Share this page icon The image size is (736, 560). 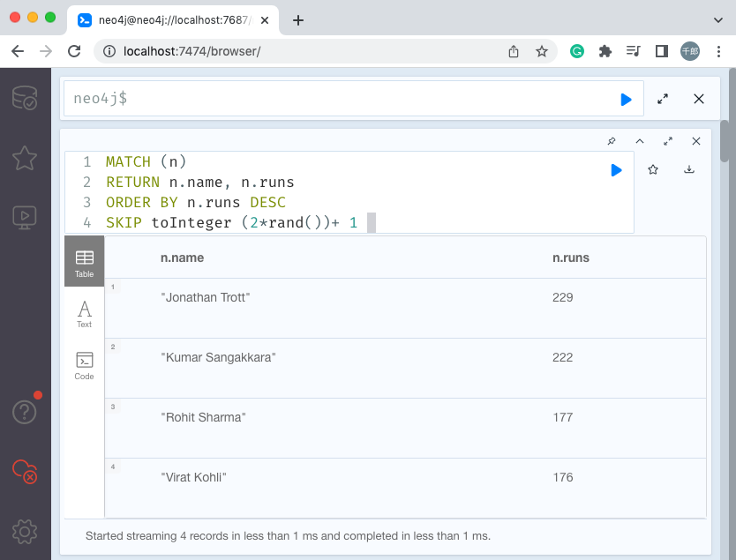click(x=514, y=51)
